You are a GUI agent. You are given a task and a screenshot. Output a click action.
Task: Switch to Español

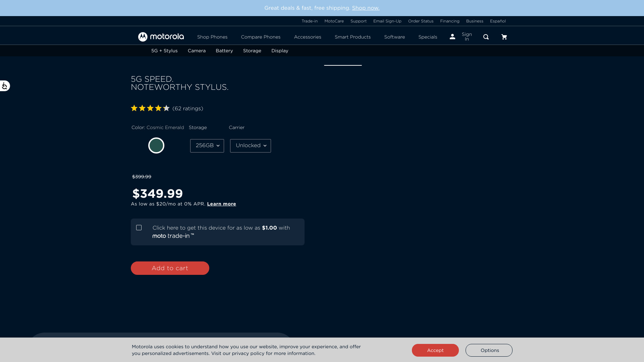point(498,21)
